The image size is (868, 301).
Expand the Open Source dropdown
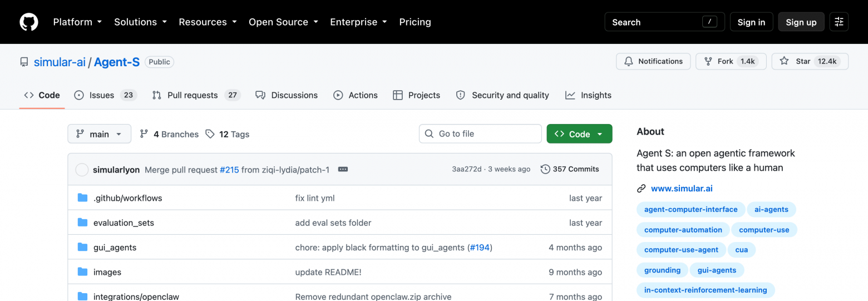pos(283,22)
